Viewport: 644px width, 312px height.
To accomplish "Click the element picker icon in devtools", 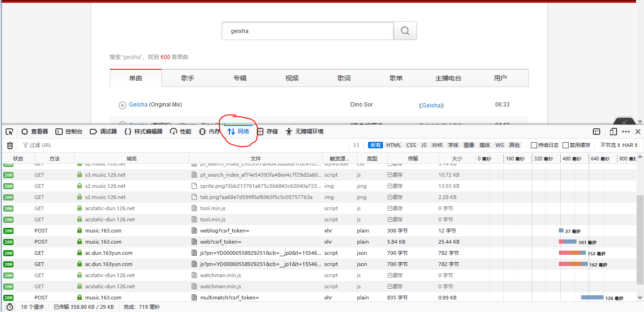I will 9,132.
